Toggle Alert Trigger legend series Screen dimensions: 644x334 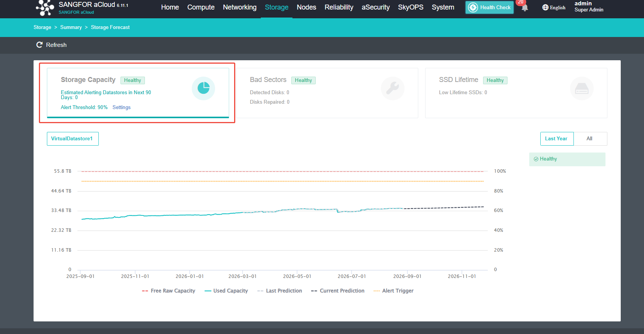[393, 291]
